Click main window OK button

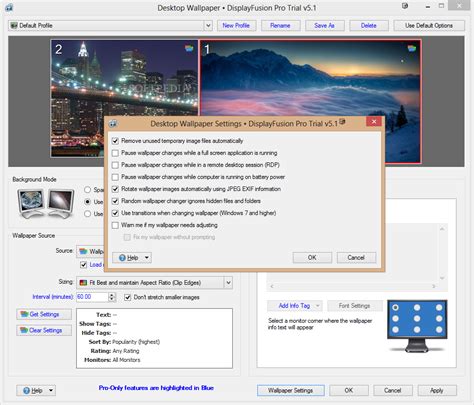pos(349,390)
